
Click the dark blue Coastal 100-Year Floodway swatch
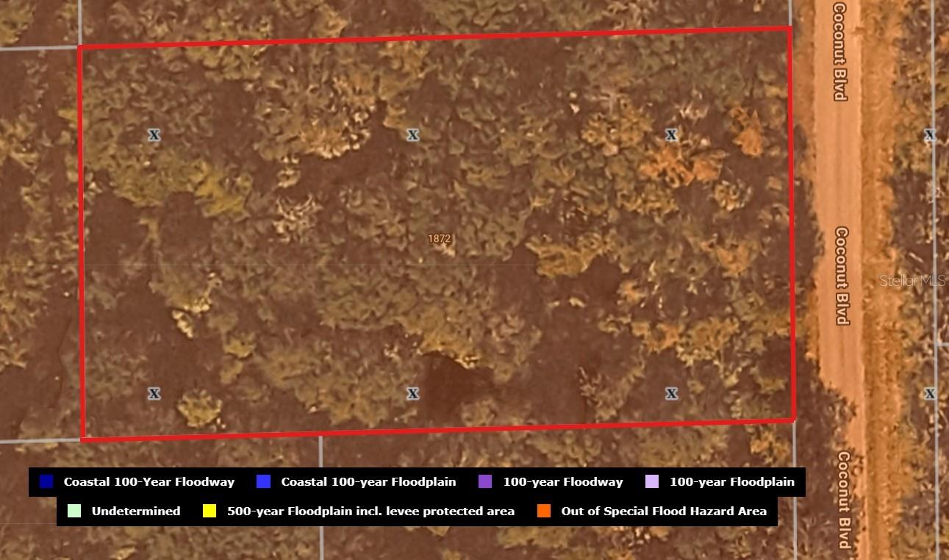[46, 482]
